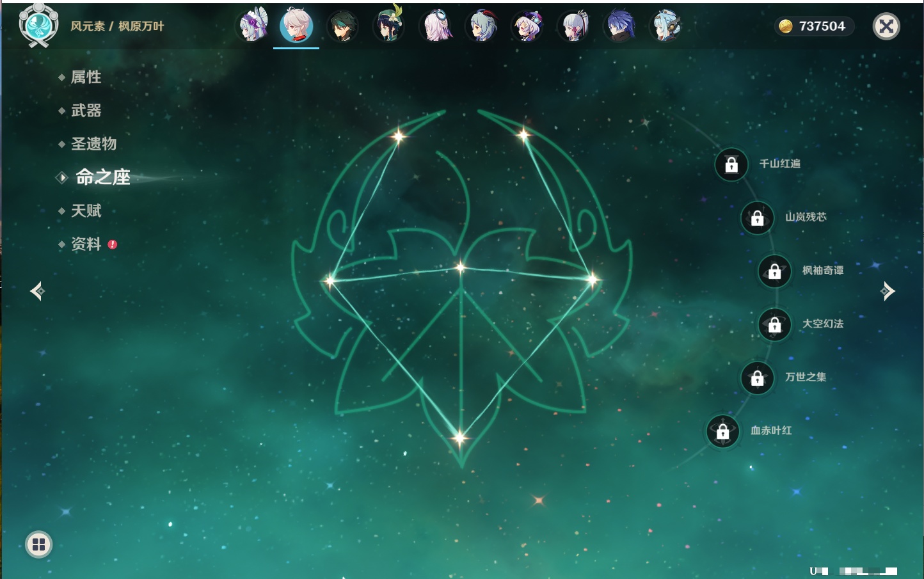Switch to the 武器 weapon tab
The height and width of the screenshot is (579, 924).
point(86,111)
